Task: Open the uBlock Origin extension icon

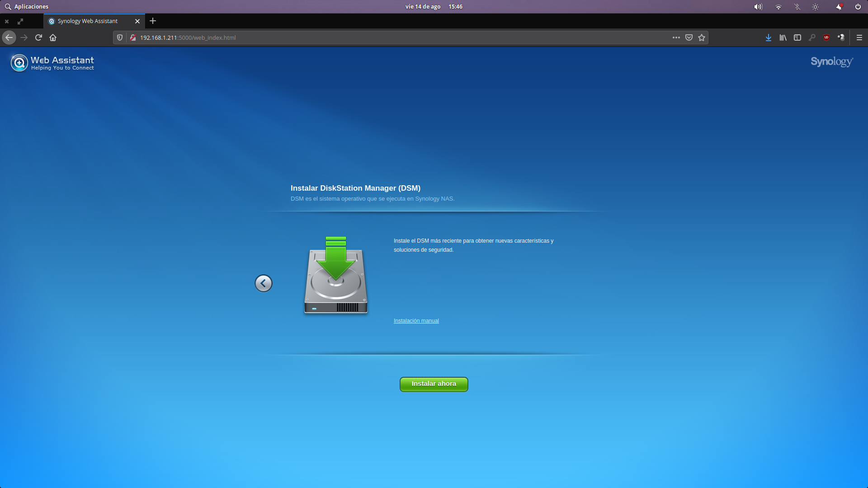Action: tap(826, 38)
